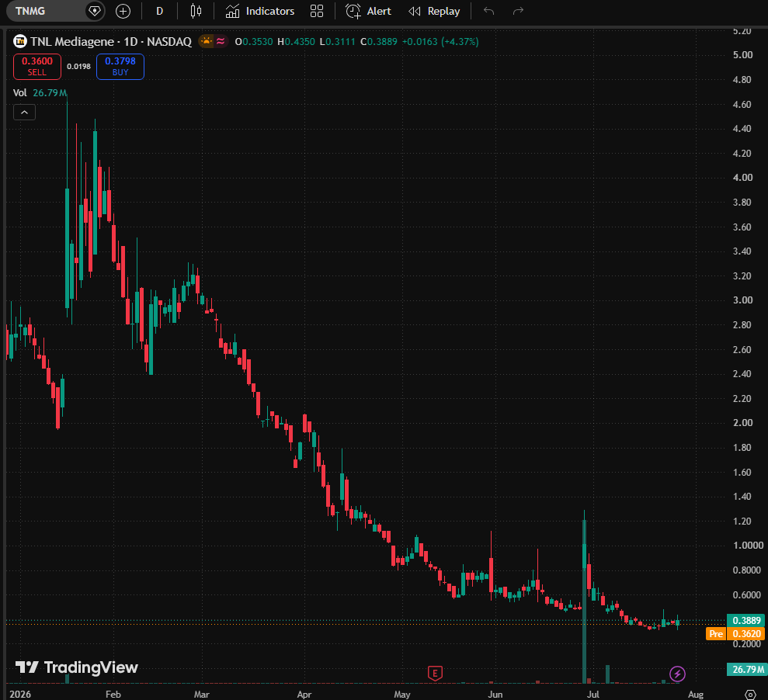The height and width of the screenshot is (700, 768).
Task: Click the Aug label on time axis
Action: click(x=696, y=694)
